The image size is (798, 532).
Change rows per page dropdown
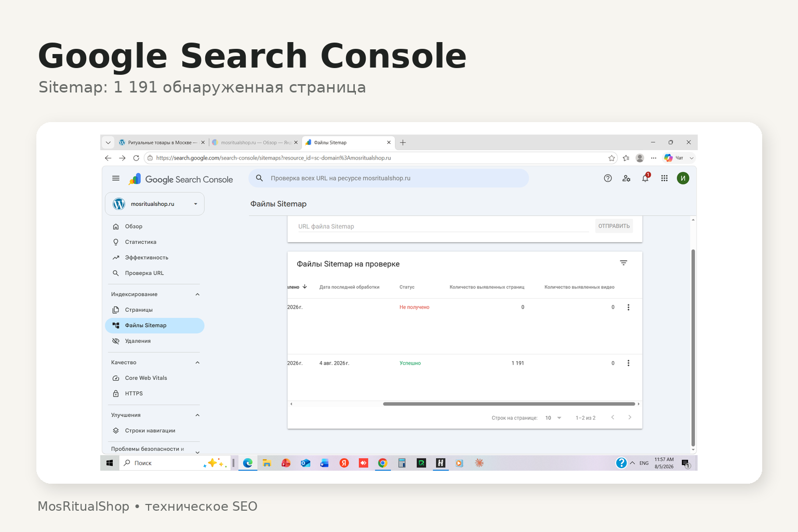553,418
